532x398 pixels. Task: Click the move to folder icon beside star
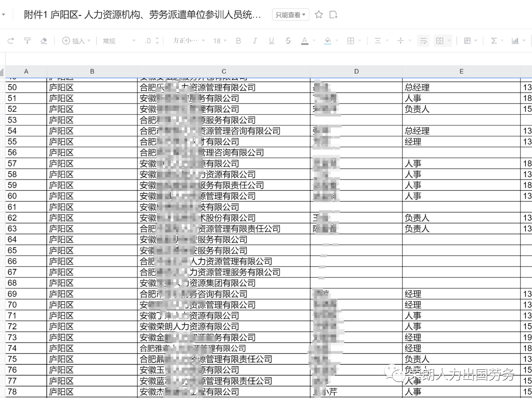(333, 15)
